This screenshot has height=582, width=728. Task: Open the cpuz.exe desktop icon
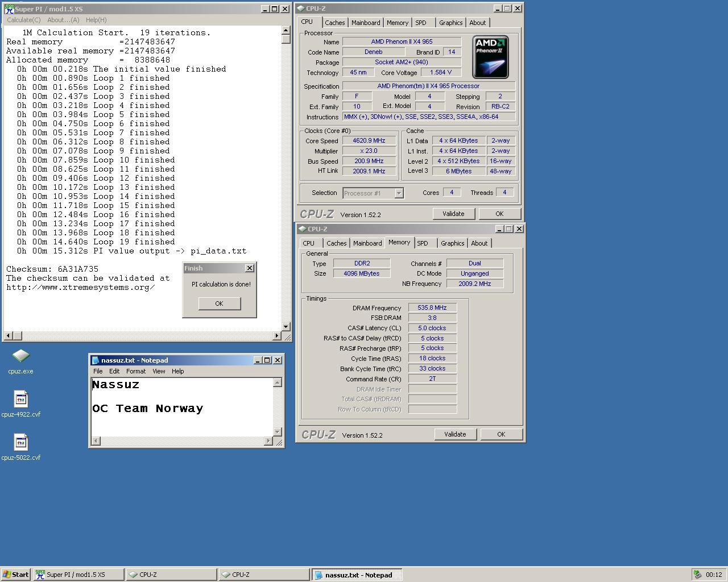click(20, 361)
